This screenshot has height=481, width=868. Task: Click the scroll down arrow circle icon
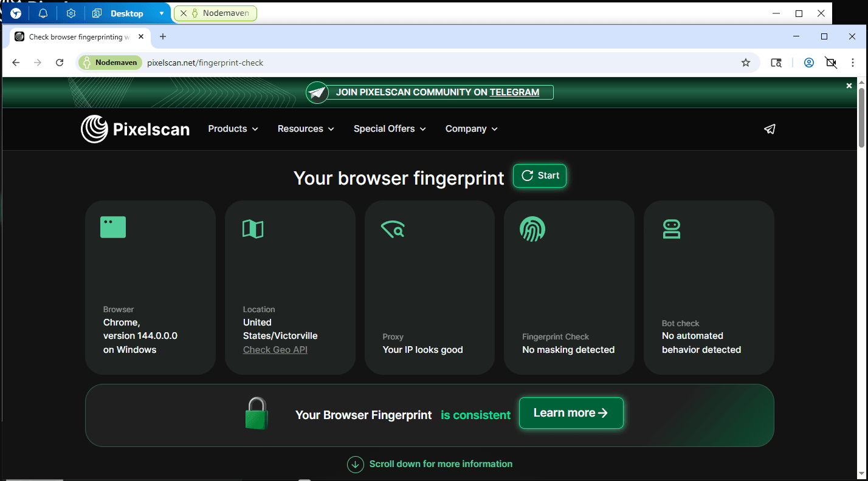[x=355, y=464]
